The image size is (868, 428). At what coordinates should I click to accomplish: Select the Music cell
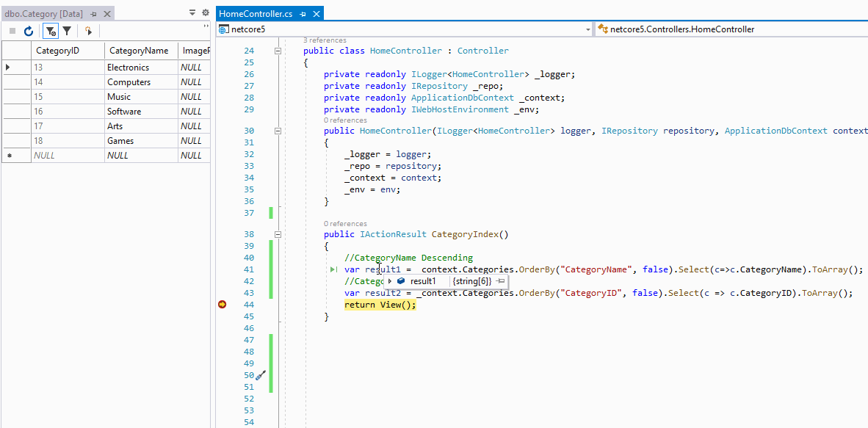pyautogui.click(x=140, y=97)
